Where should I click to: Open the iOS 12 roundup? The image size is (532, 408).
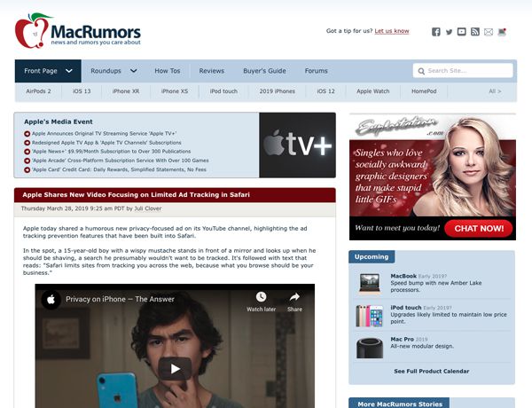coord(325,91)
